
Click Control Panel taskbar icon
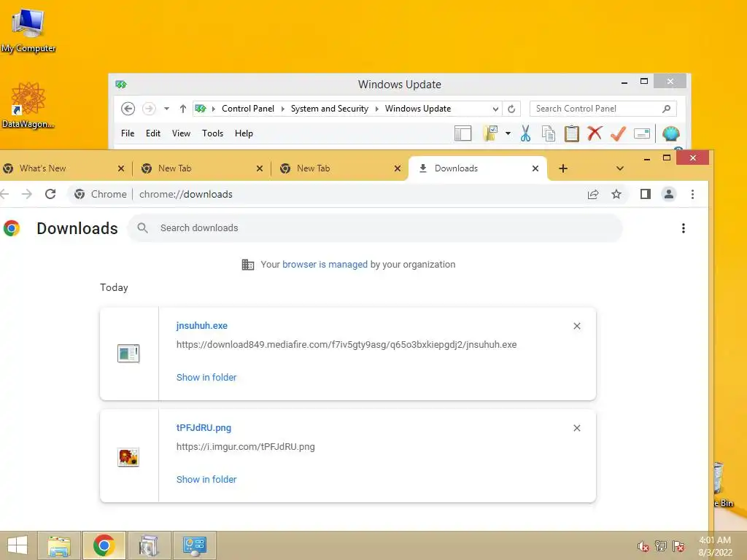pyautogui.click(x=194, y=545)
